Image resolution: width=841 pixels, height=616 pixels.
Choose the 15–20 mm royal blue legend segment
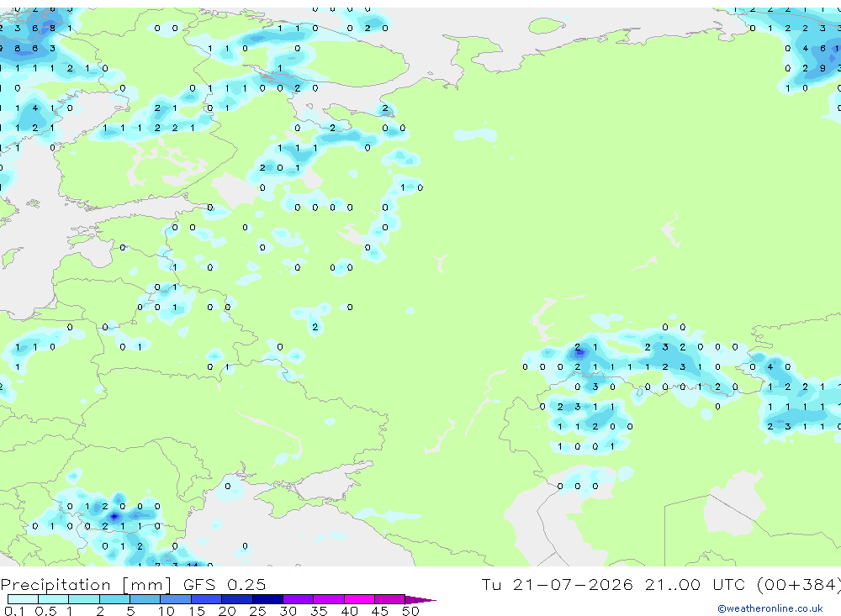tap(207, 599)
